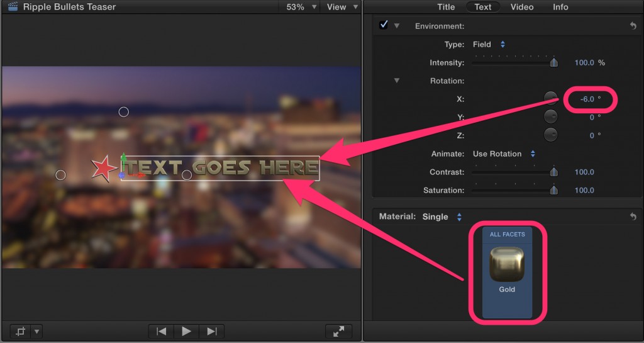Image resolution: width=644 pixels, height=343 pixels.
Task: Click the Y rotation dial
Action: tap(550, 116)
